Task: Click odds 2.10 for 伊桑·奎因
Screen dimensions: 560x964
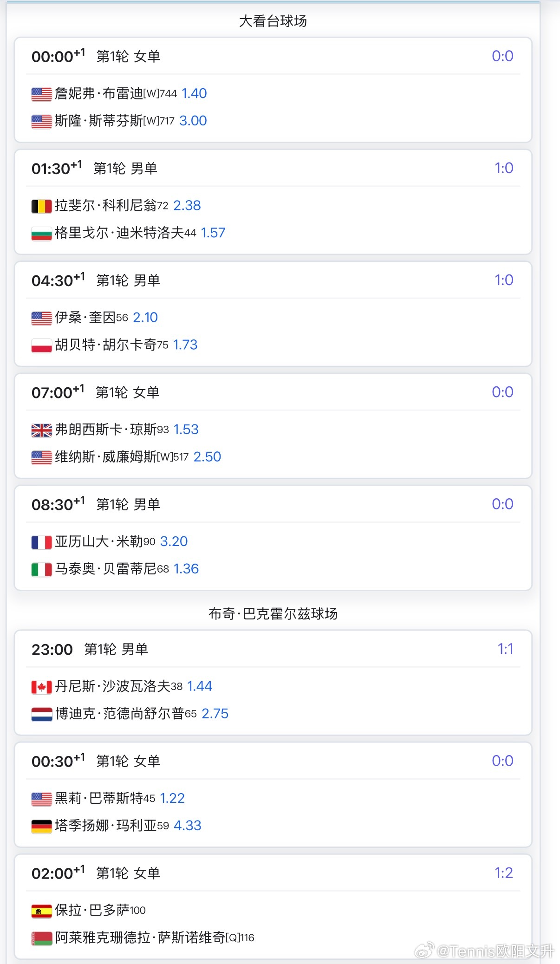Action: (145, 318)
